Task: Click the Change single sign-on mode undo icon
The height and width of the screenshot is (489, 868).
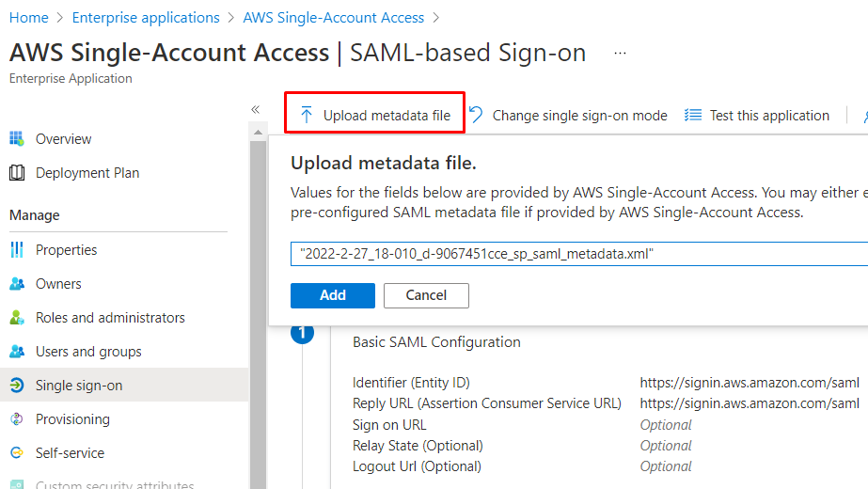Action: pos(477,116)
